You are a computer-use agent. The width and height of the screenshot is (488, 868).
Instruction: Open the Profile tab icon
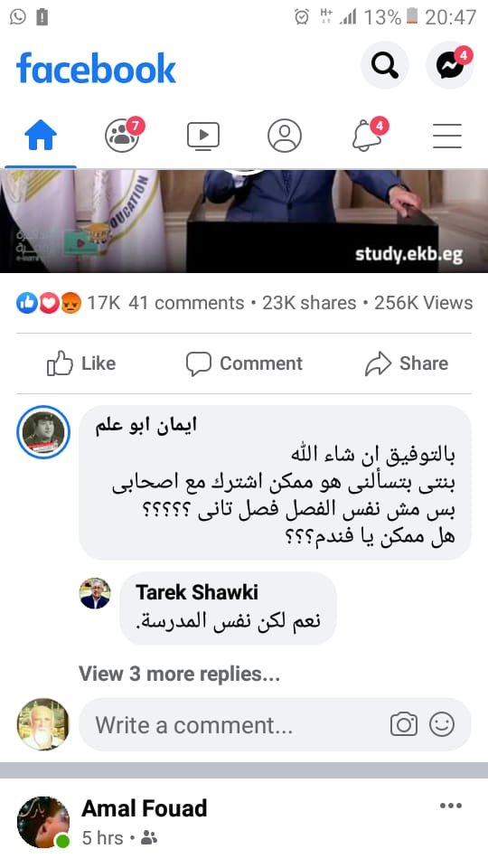(285, 136)
